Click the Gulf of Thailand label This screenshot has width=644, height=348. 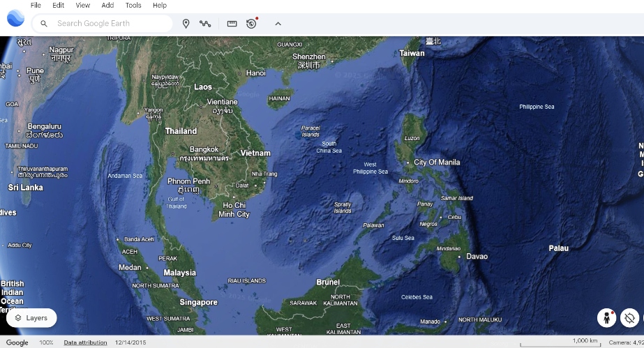pyautogui.click(x=177, y=203)
